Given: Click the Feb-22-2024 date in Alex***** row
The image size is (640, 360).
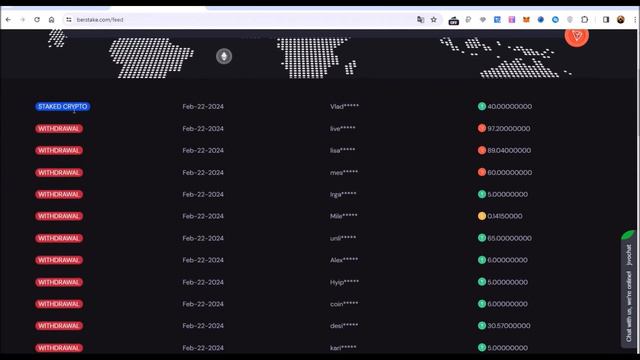Looking at the screenshot, I should pos(203,260).
